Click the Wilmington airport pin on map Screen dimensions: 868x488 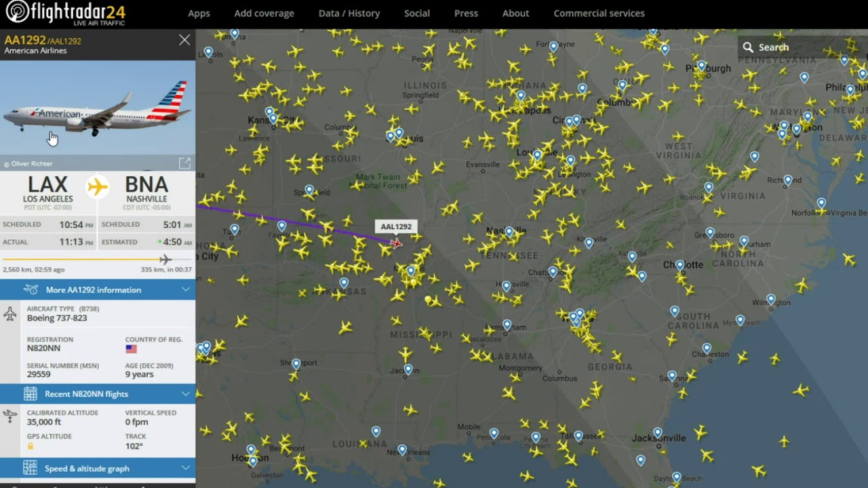point(771,299)
